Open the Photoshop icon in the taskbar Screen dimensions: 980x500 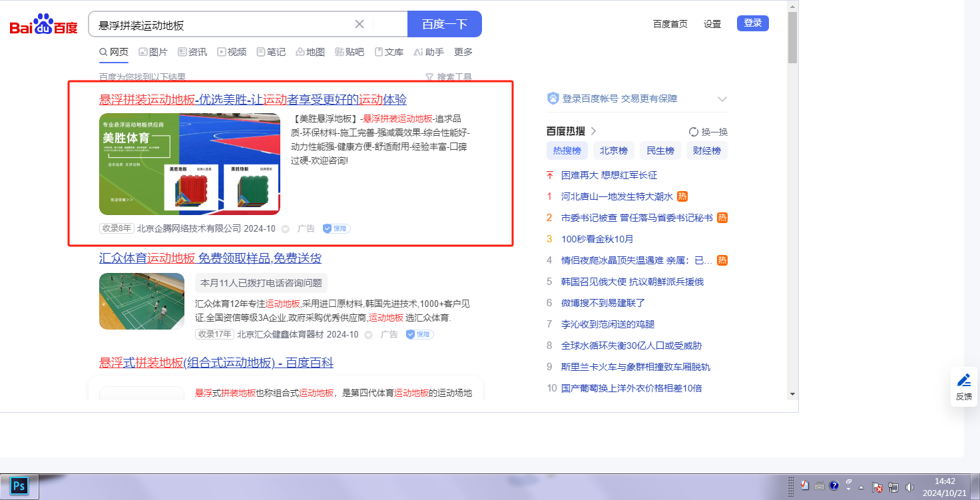[x=19, y=486]
